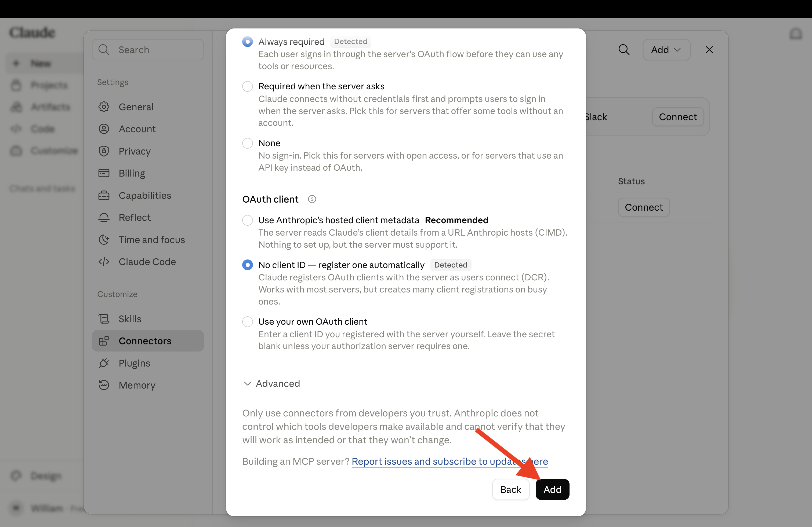Click the Claude logo in background sidebar

[32, 32]
